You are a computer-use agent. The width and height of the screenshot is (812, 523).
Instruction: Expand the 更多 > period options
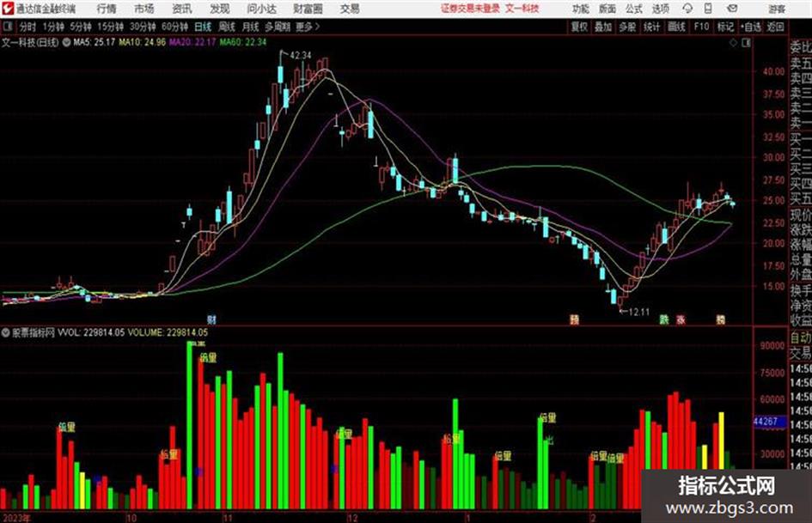pyautogui.click(x=308, y=27)
